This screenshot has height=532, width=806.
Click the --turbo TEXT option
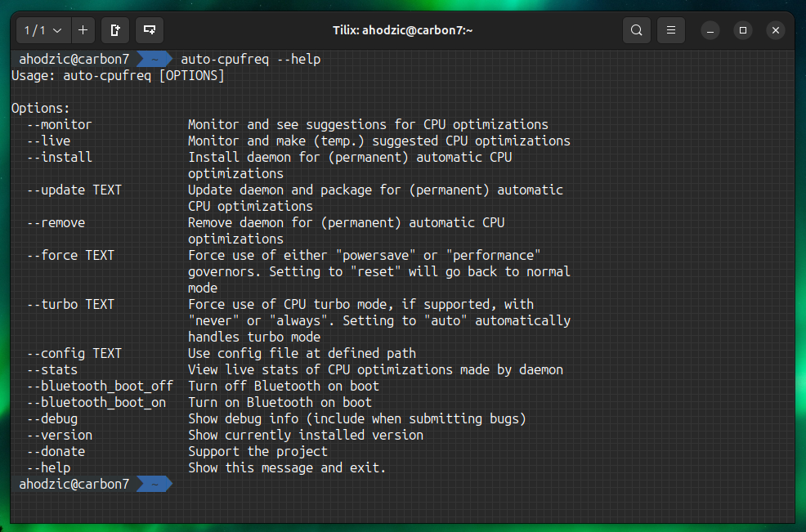pyautogui.click(x=71, y=304)
